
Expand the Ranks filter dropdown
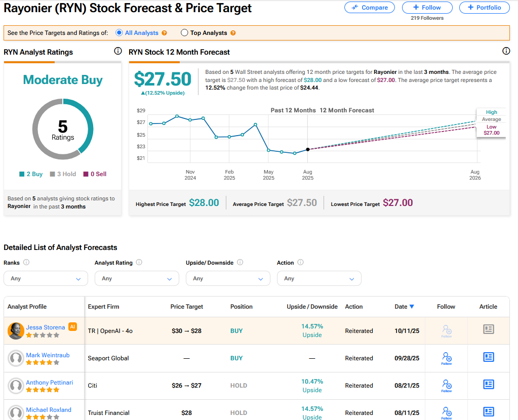46,278
